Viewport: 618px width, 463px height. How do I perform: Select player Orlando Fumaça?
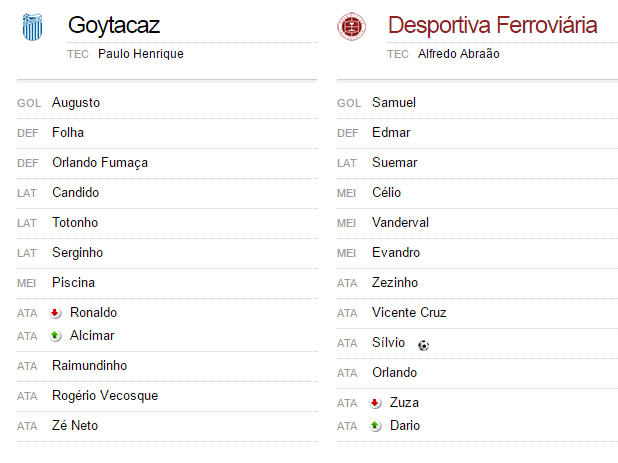pyautogui.click(x=100, y=163)
